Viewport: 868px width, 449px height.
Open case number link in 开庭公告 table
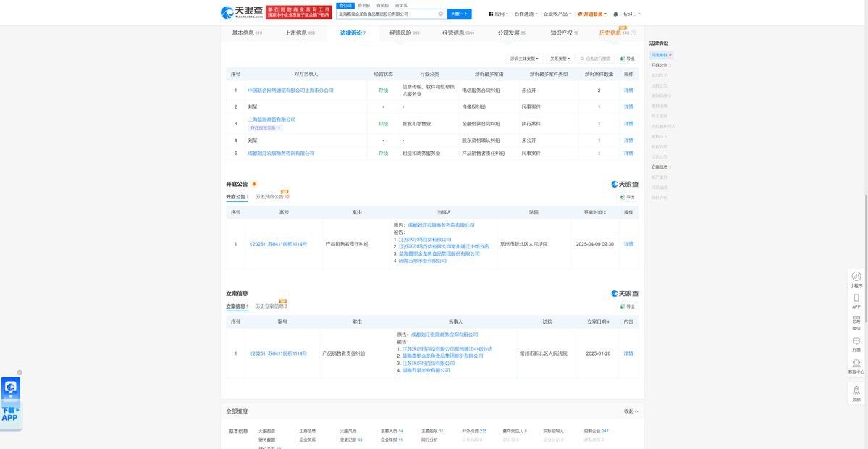(x=277, y=244)
